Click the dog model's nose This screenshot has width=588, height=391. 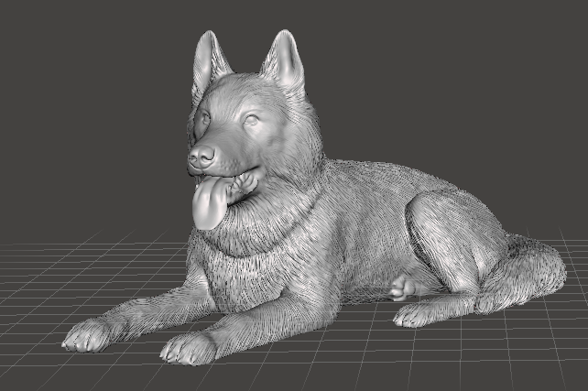[199, 157]
